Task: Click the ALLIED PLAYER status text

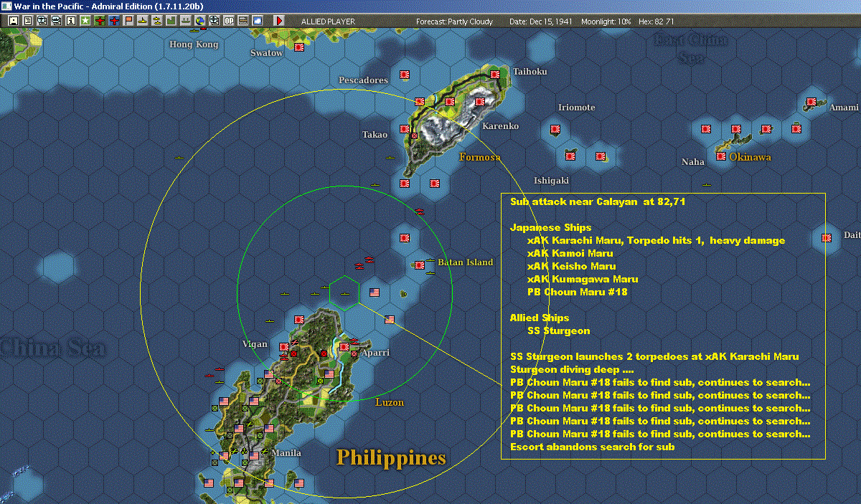Action: [x=328, y=22]
